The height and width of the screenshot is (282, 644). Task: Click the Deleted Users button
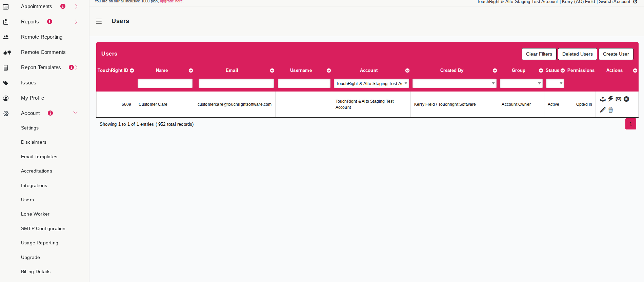pos(577,54)
